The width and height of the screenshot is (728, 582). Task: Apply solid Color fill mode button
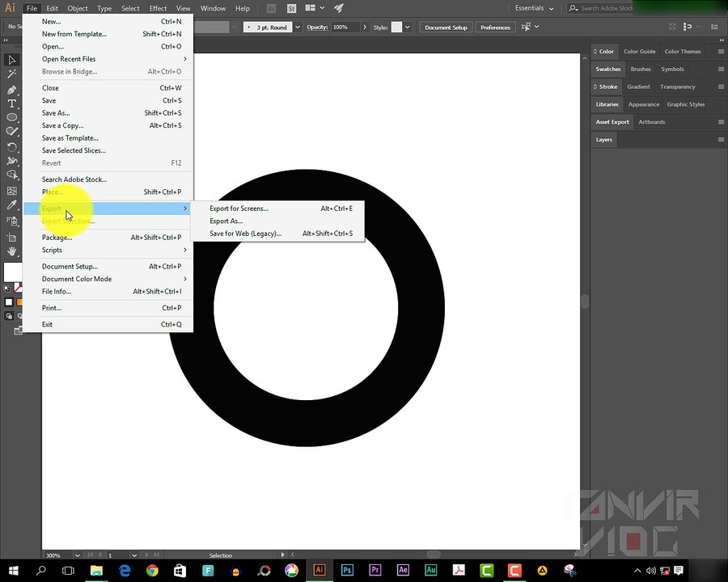8,302
